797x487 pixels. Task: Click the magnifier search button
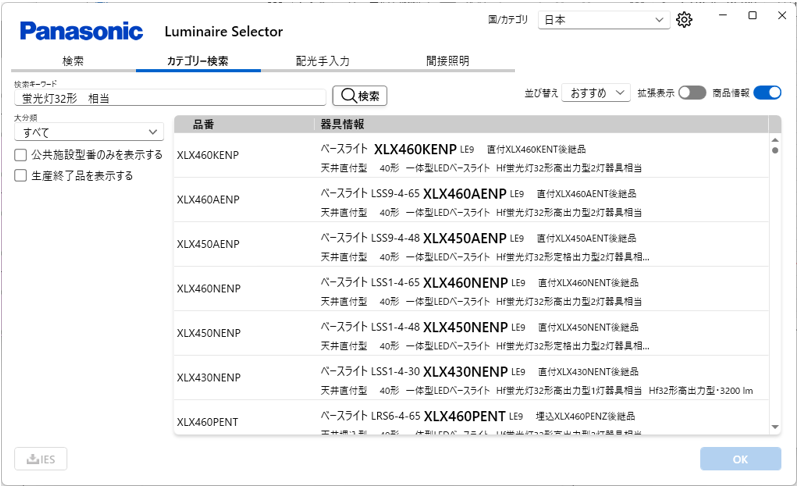pos(359,96)
